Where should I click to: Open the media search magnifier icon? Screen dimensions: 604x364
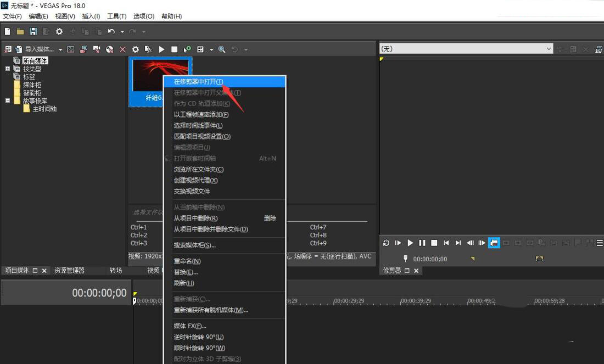pos(220,49)
